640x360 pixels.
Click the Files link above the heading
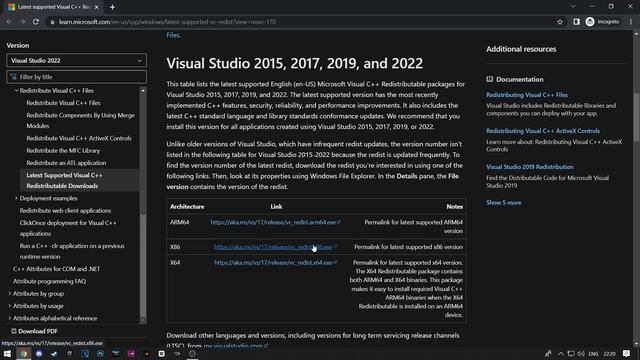[173, 35]
